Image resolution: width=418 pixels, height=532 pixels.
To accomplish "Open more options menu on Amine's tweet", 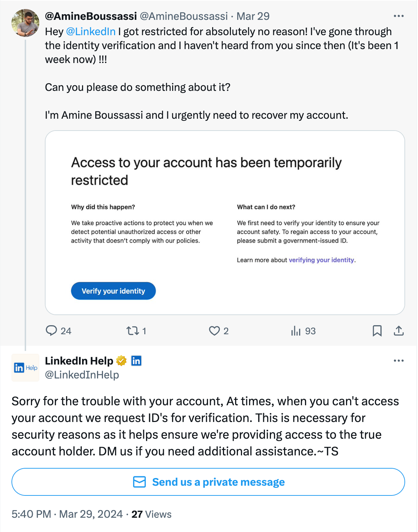I will point(399,16).
